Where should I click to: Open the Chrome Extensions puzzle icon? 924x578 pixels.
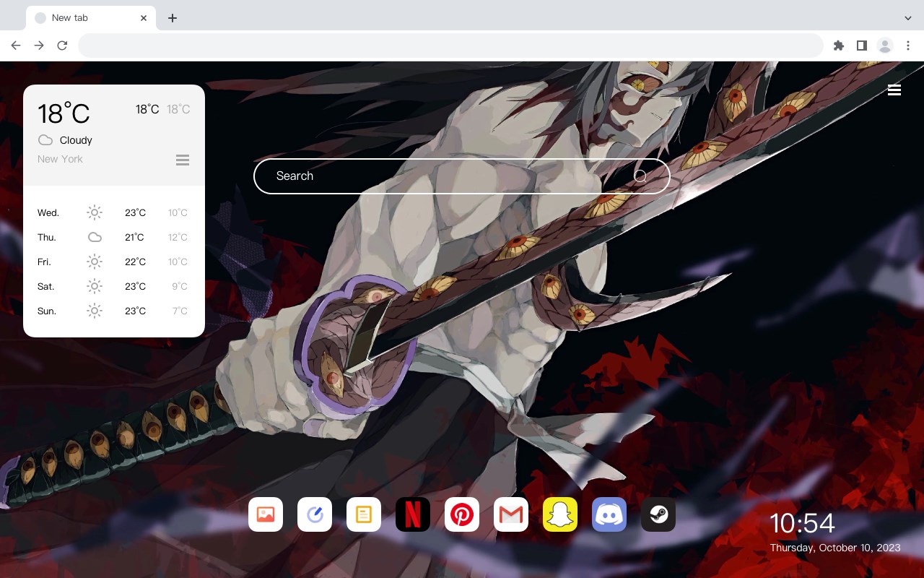pos(839,46)
